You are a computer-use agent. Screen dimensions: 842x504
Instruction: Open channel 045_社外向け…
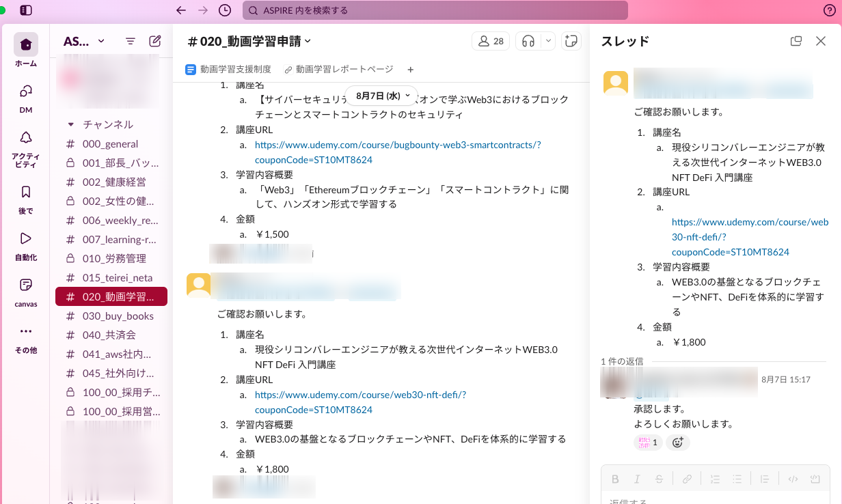point(111,374)
